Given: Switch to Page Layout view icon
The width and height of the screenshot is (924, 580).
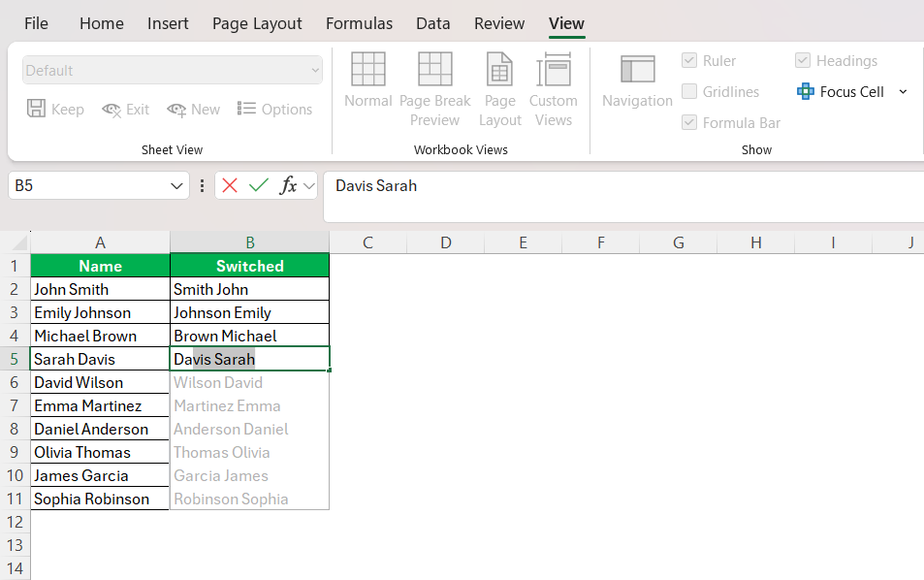Looking at the screenshot, I should pos(499,69).
